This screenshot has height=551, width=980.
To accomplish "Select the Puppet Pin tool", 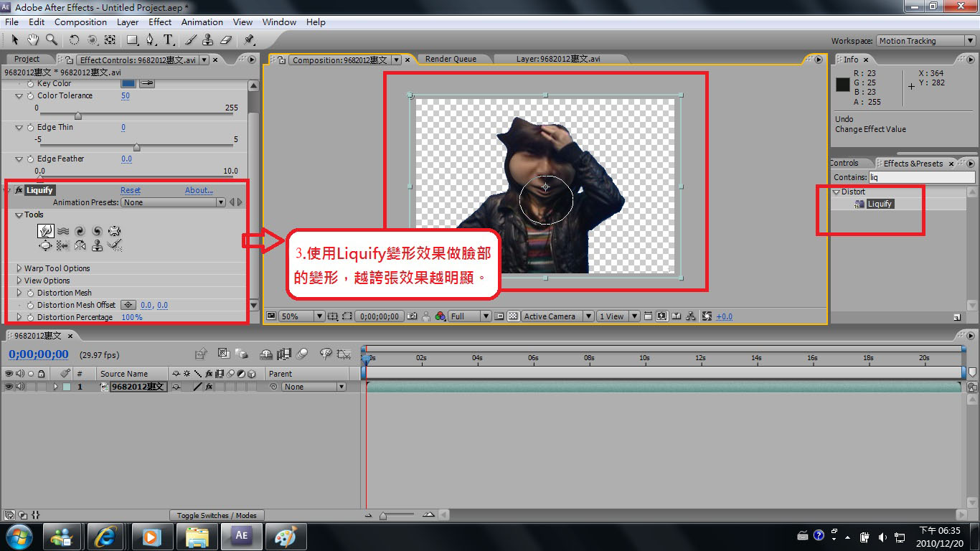I will (x=249, y=40).
